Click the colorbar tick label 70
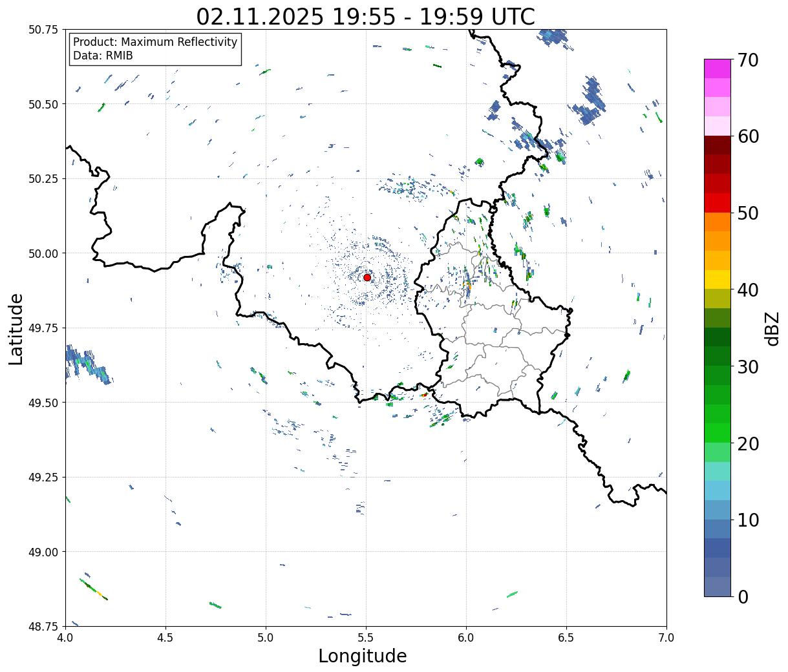This screenshot has height=672, width=788. coord(747,60)
